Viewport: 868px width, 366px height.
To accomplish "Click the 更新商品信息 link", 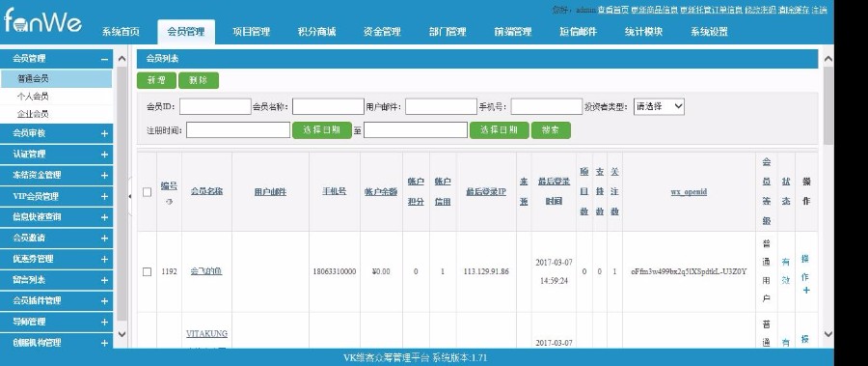I will tap(655, 10).
